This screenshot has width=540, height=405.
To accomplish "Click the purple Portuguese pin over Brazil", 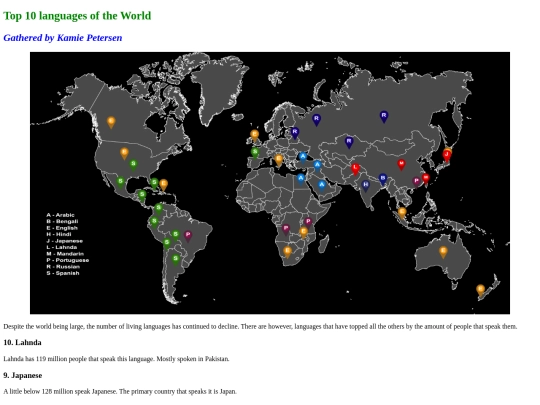I will point(188,236).
